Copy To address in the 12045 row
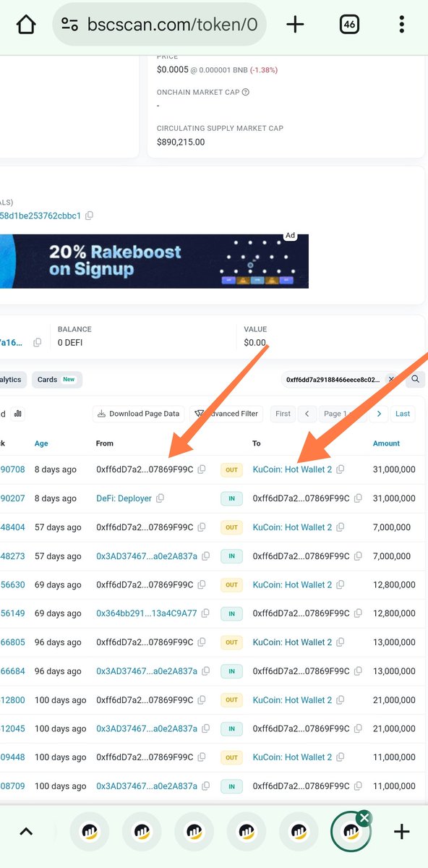The width and height of the screenshot is (428, 868). tap(358, 728)
